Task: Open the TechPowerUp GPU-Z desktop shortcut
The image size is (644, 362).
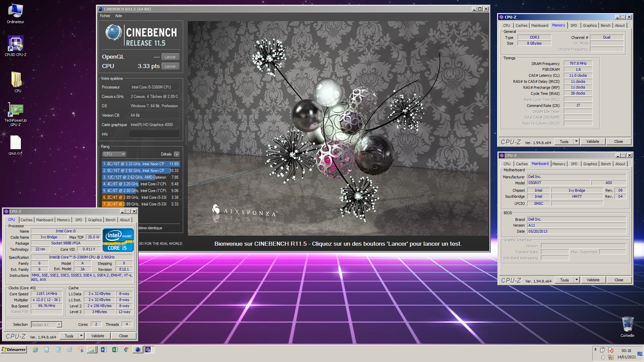Action: pyautogui.click(x=15, y=114)
